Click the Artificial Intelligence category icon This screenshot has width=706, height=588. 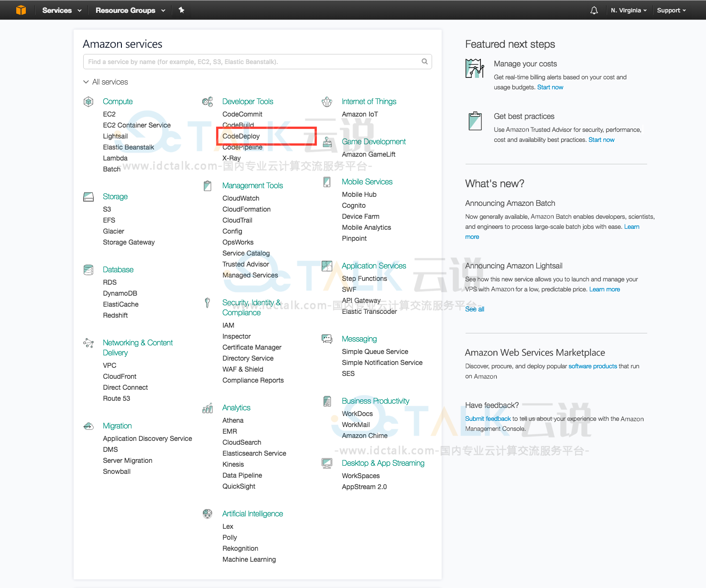click(207, 514)
